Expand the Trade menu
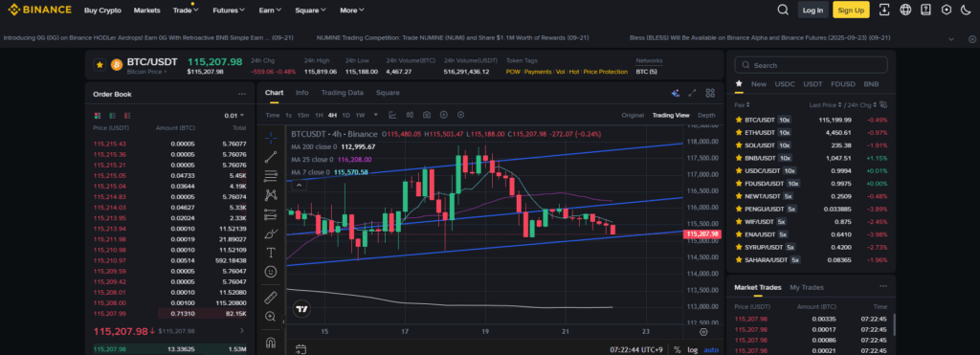This screenshot has height=355, width=980. [x=186, y=10]
